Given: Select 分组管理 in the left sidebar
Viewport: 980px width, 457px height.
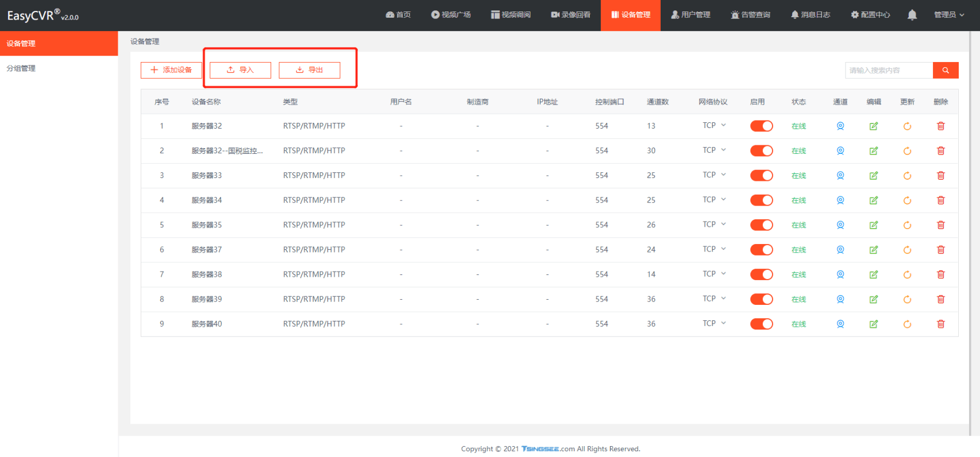Looking at the screenshot, I should (21, 68).
